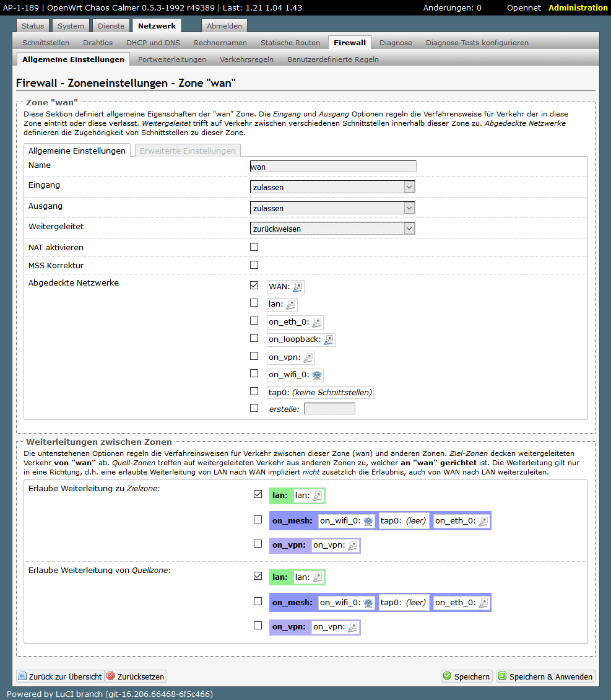Go to the Administration link in header
Screen dimensions: 611x700
point(578,8)
